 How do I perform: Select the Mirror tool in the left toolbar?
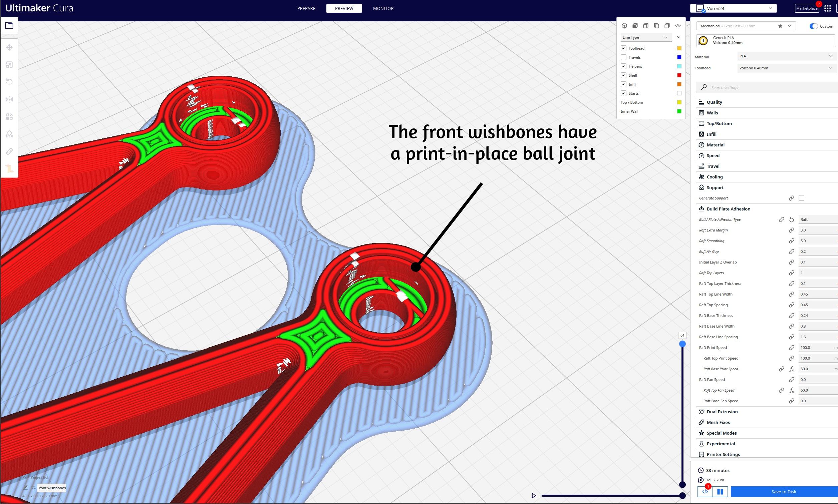[x=10, y=99]
